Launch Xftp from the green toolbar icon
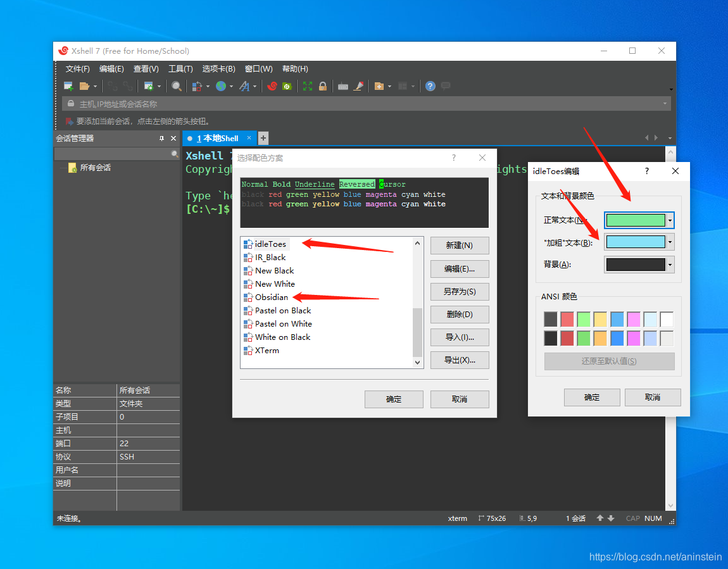The height and width of the screenshot is (569, 728). 287,86
